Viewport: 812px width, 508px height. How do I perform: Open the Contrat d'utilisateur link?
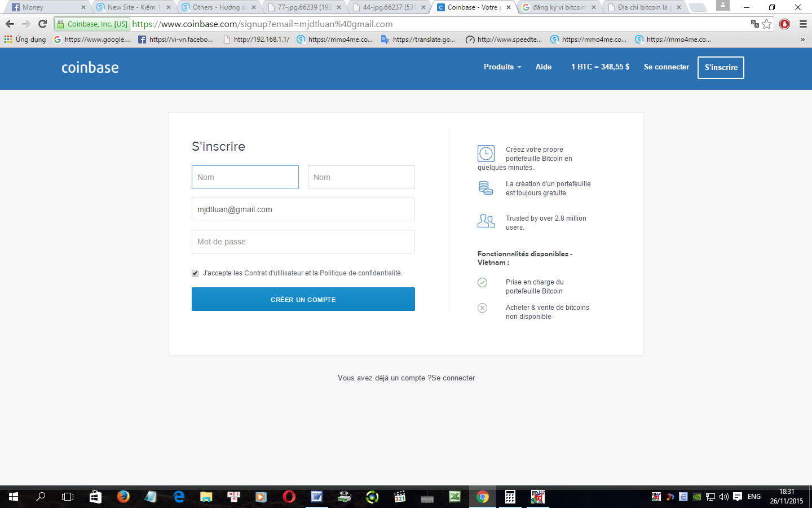(274, 273)
